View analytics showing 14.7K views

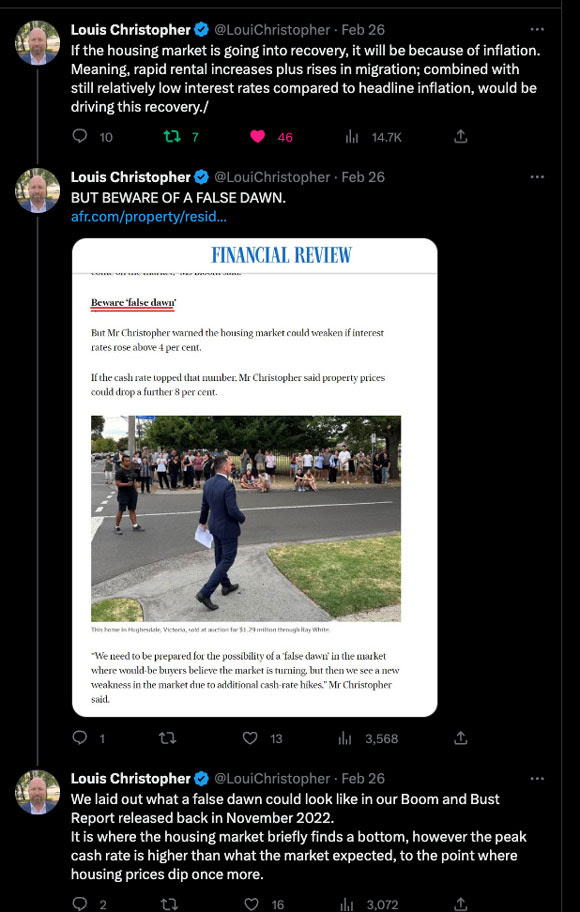pos(352,137)
